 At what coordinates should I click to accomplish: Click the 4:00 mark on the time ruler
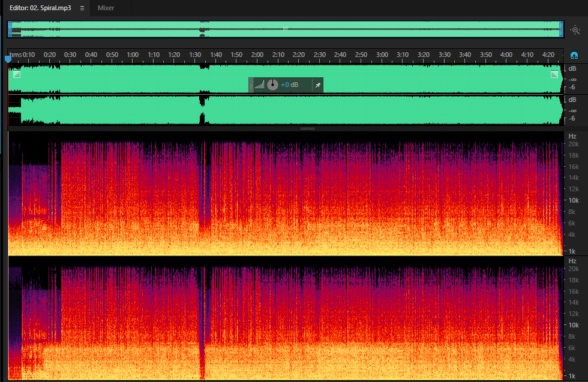(x=506, y=55)
